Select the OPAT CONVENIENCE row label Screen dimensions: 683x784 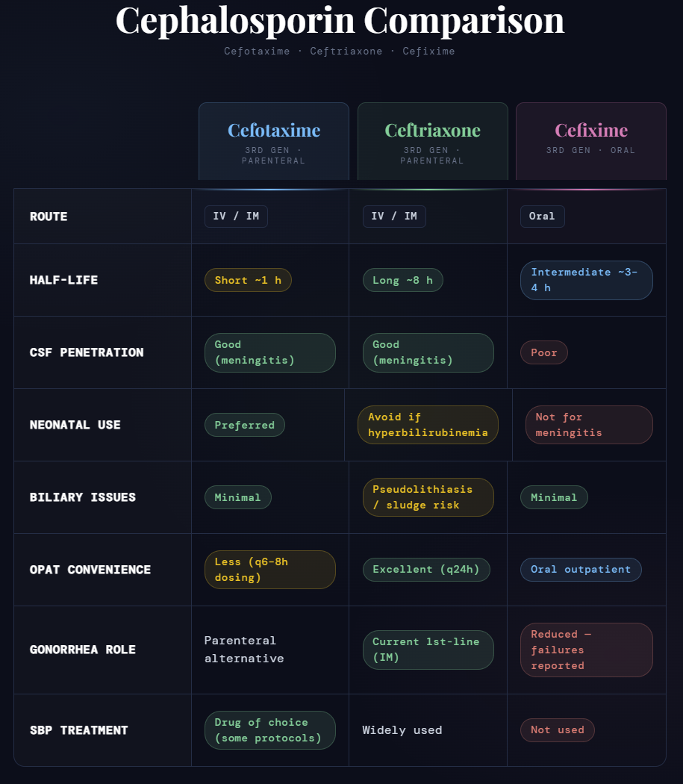pos(90,570)
